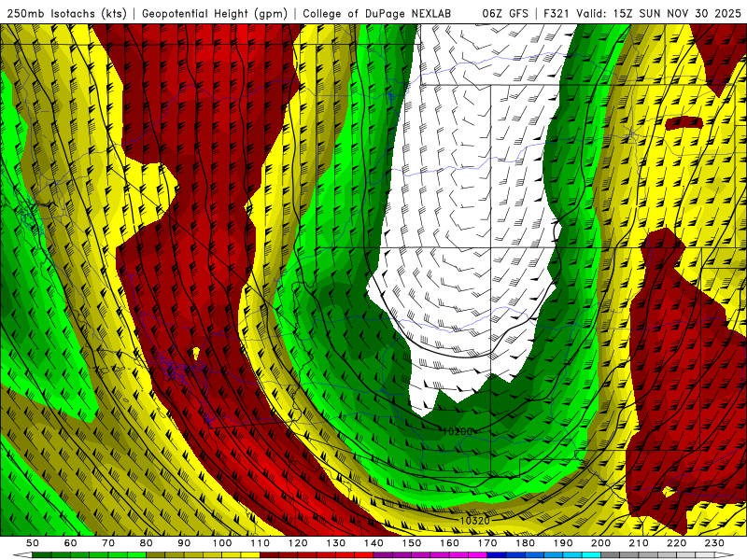Click the 'Geopotential Height (gpm)' header label
This screenshot has height=560, width=747.
[x=215, y=13]
